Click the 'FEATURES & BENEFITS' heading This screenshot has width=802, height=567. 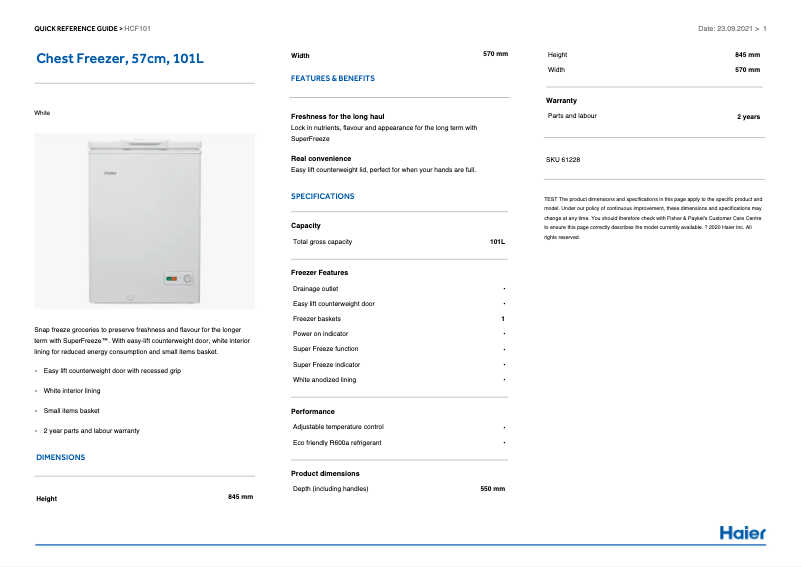click(x=332, y=78)
